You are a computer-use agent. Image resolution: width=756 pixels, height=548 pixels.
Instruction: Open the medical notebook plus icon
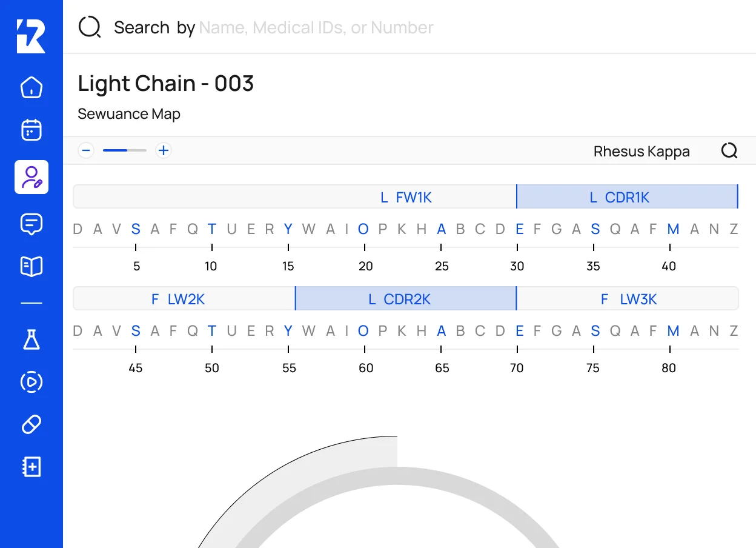click(31, 467)
